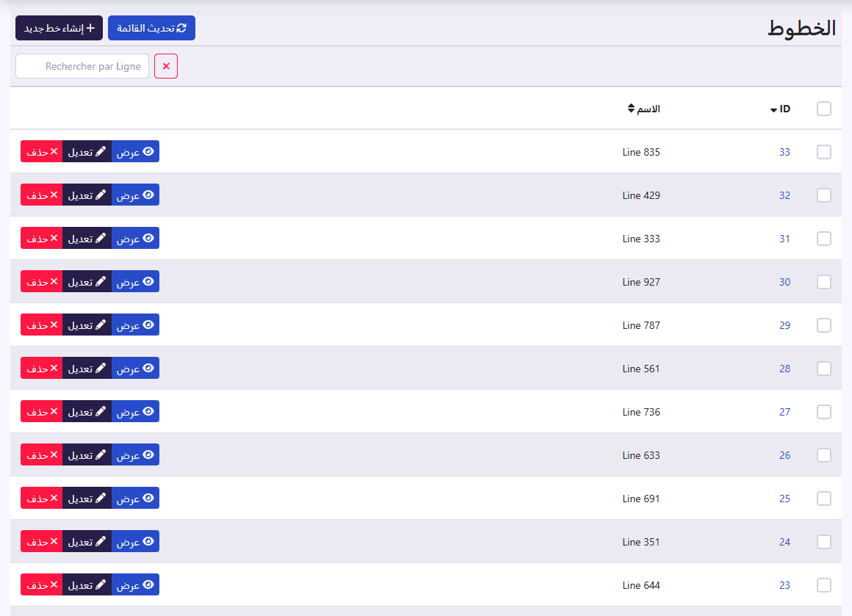This screenshot has height=616, width=852.
Task: Delete Line 736 row
Action: [42, 412]
